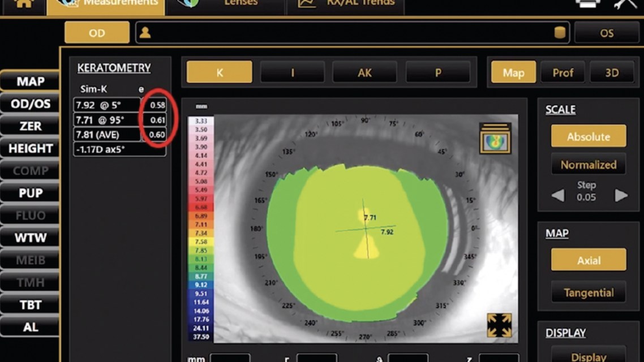Select the OD eye button
The width and height of the screenshot is (644, 362).
(97, 32)
